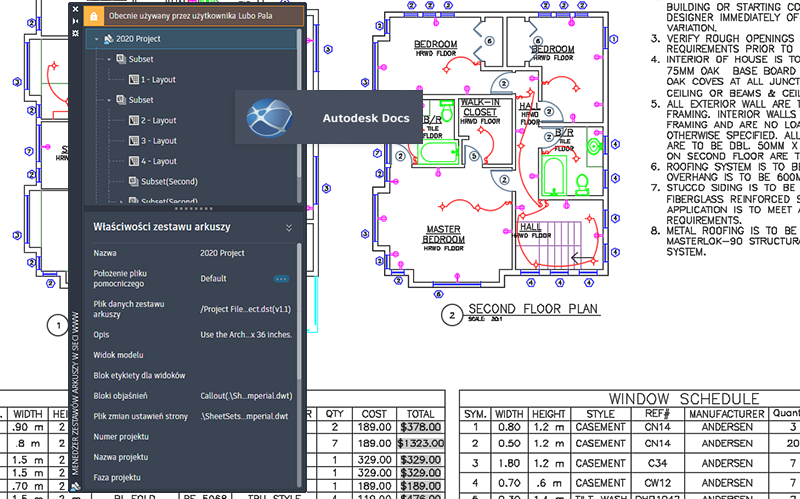Click the Callout(.\Sh...mperial.dwt) value
Screen dimensions: 800x499
click(x=246, y=396)
